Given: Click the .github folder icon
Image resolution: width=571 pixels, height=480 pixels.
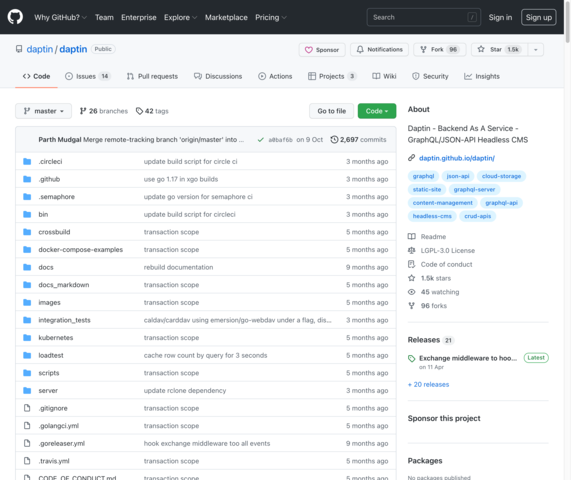Looking at the screenshot, I should 27,179.
